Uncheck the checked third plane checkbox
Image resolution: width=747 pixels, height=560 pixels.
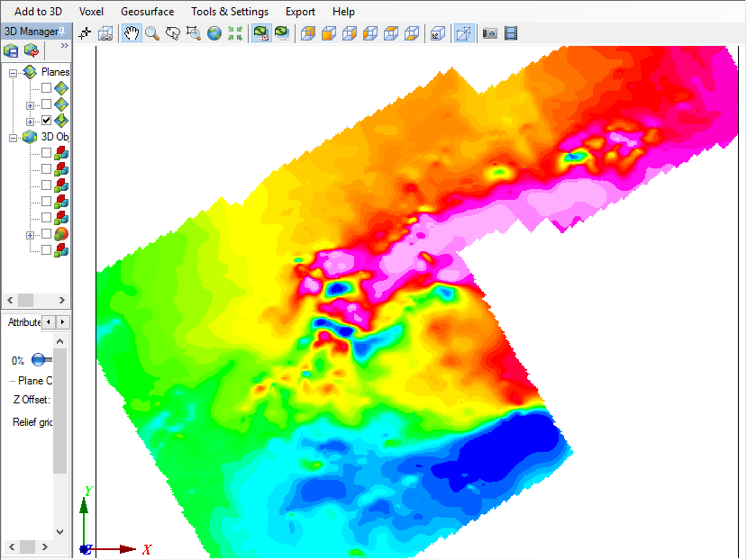tap(47, 121)
